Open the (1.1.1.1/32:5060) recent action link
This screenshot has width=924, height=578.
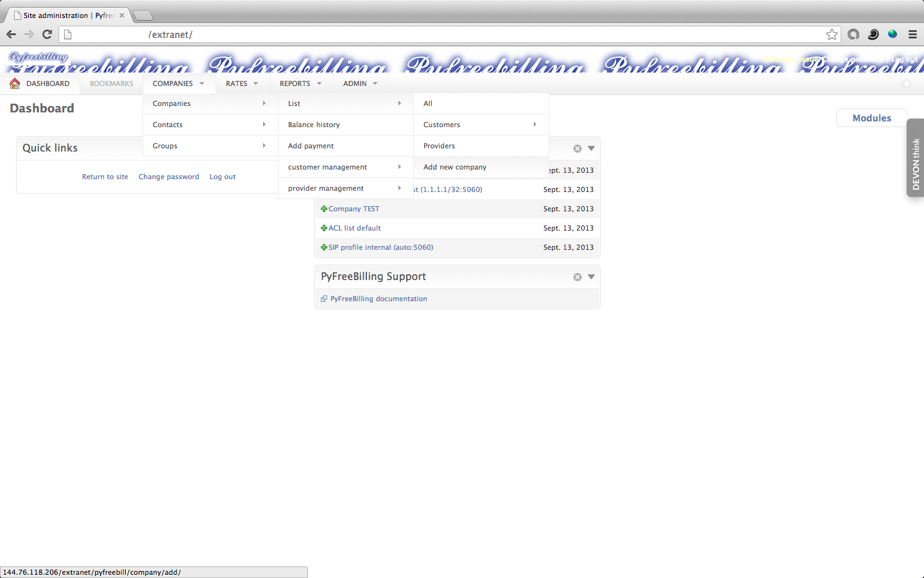pyautogui.click(x=449, y=189)
